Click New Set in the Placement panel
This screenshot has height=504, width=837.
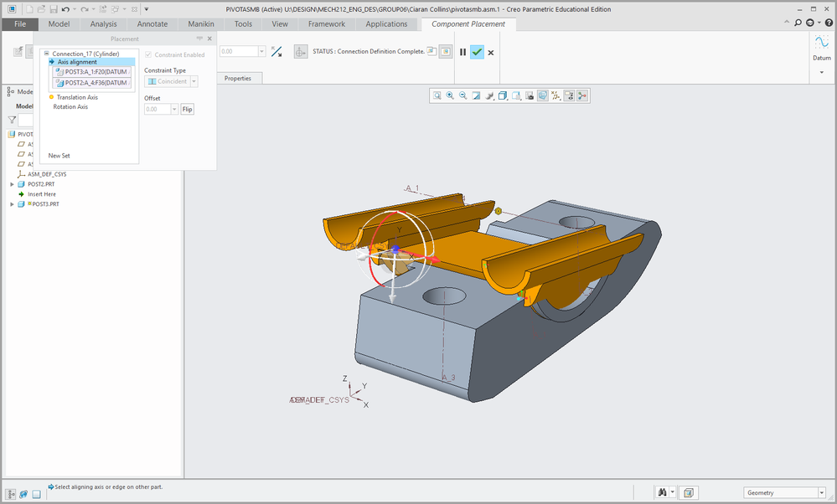[x=59, y=156]
